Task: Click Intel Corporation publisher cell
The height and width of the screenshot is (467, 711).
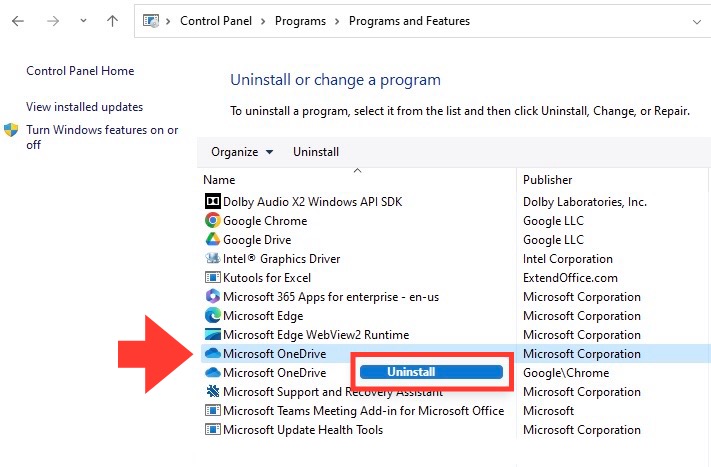Action: point(568,259)
